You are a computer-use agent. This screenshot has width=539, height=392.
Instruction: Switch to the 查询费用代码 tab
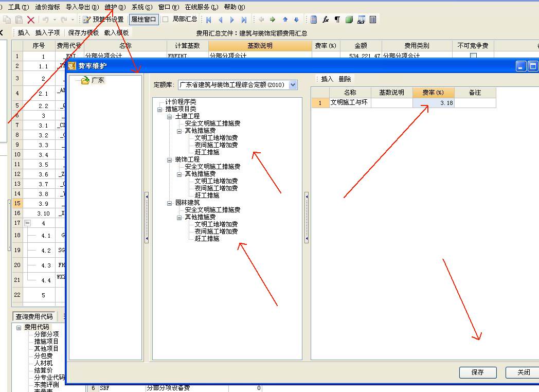click(x=34, y=317)
